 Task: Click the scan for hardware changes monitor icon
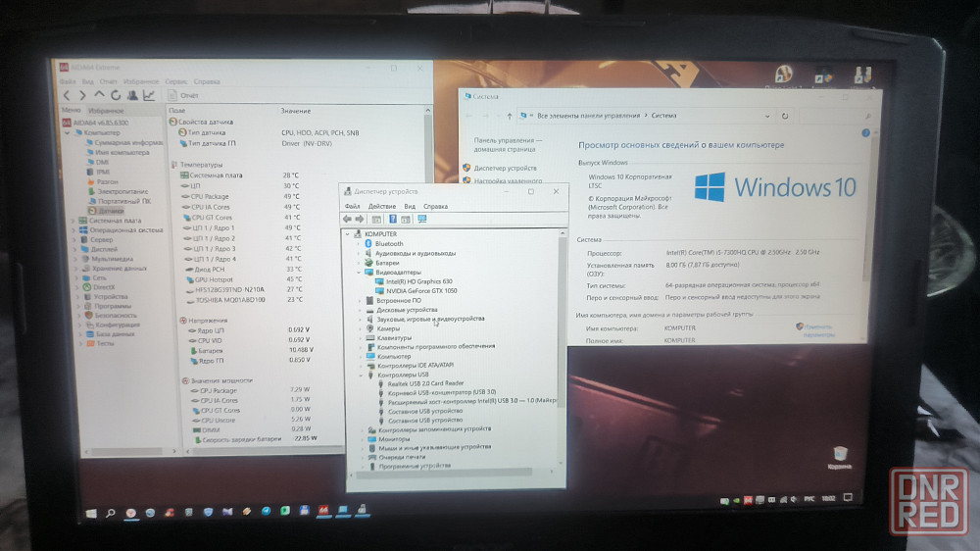tap(422, 219)
